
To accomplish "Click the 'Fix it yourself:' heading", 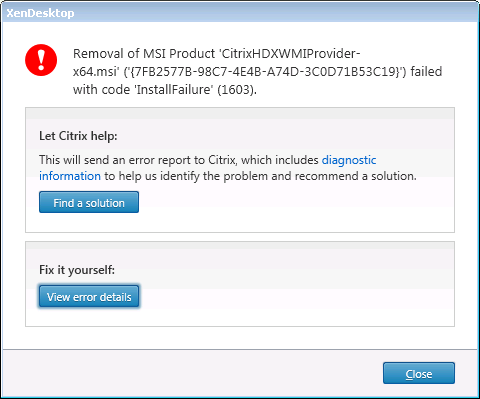I will pyautogui.click(x=77, y=270).
